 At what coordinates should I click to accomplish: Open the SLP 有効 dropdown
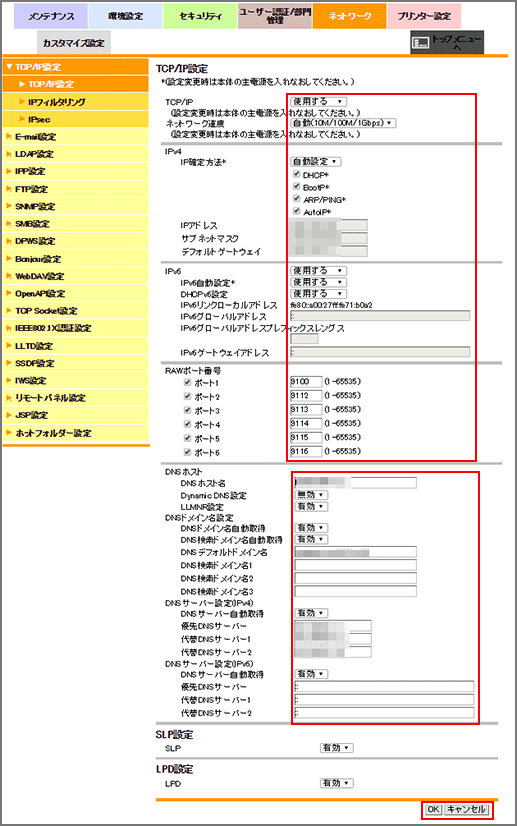point(336,748)
